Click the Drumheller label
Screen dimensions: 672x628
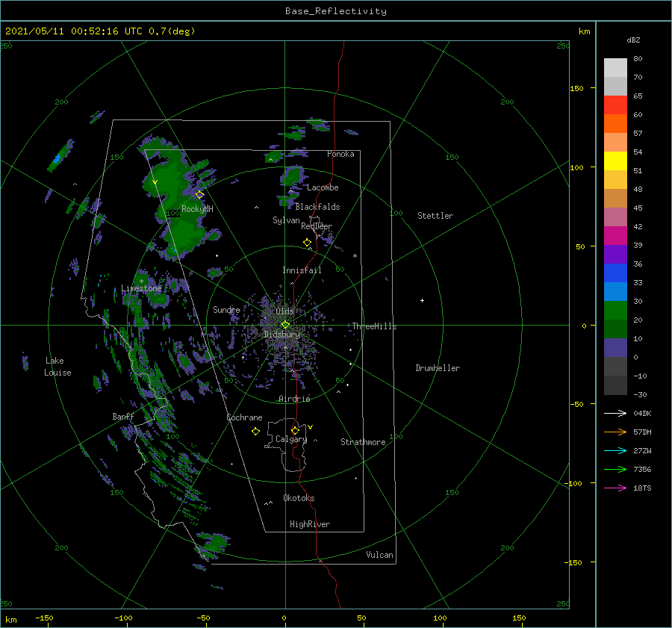438,368
